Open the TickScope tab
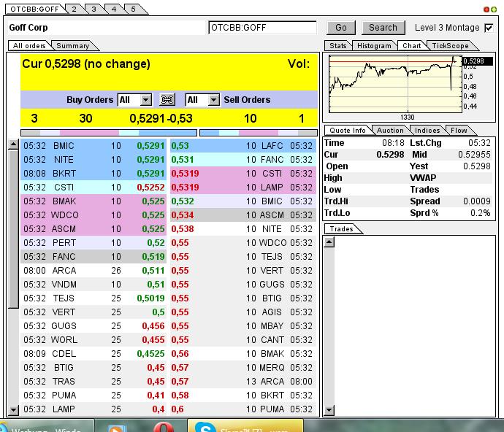The image size is (504, 432). (x=450, y=46)
